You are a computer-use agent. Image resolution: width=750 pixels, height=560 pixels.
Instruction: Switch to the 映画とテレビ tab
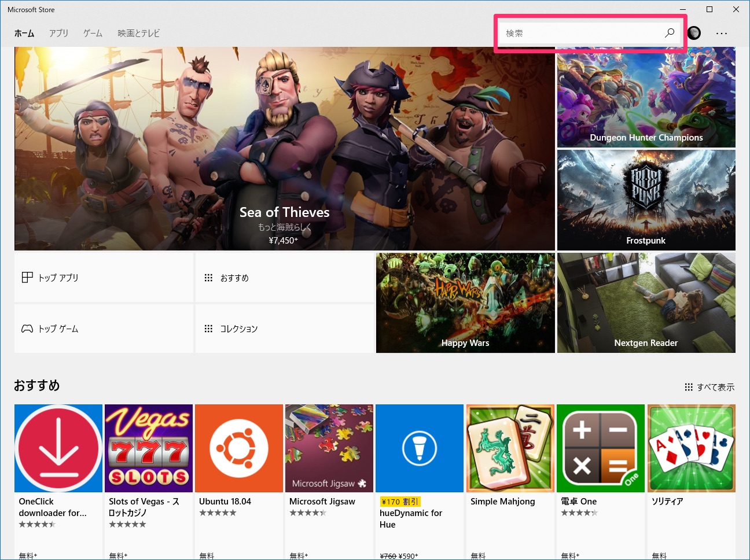[139, 33]
